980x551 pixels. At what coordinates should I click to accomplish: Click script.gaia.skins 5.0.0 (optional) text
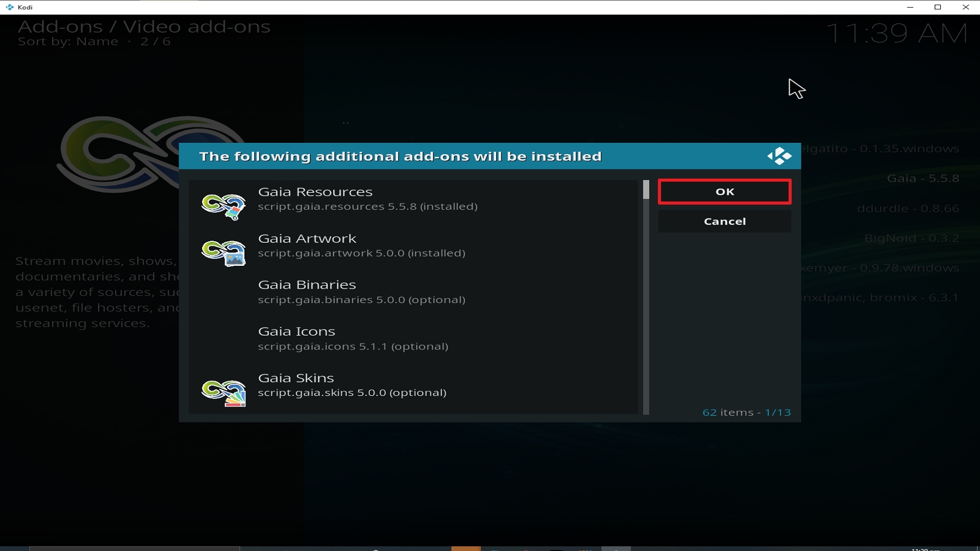[x=352, y=393]
